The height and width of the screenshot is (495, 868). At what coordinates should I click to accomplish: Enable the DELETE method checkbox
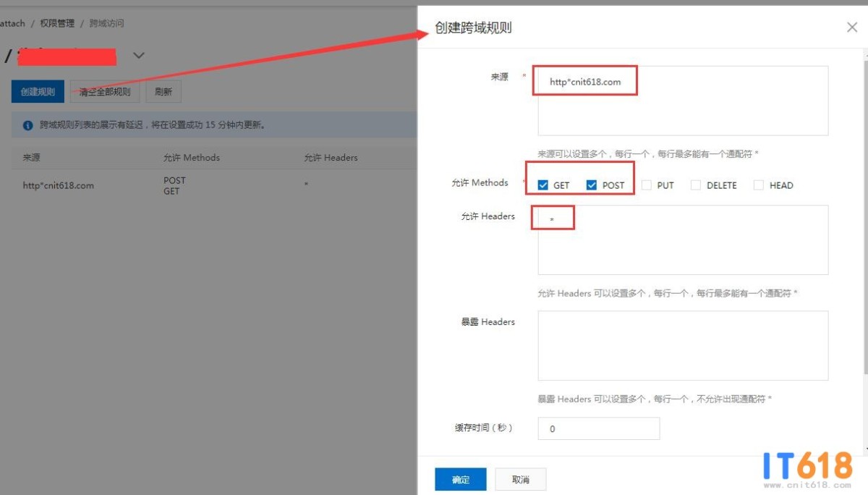tap(696, 185)
